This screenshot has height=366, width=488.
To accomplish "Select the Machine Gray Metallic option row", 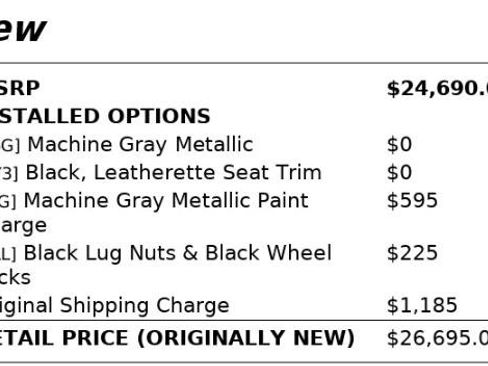I will point(244,144).
